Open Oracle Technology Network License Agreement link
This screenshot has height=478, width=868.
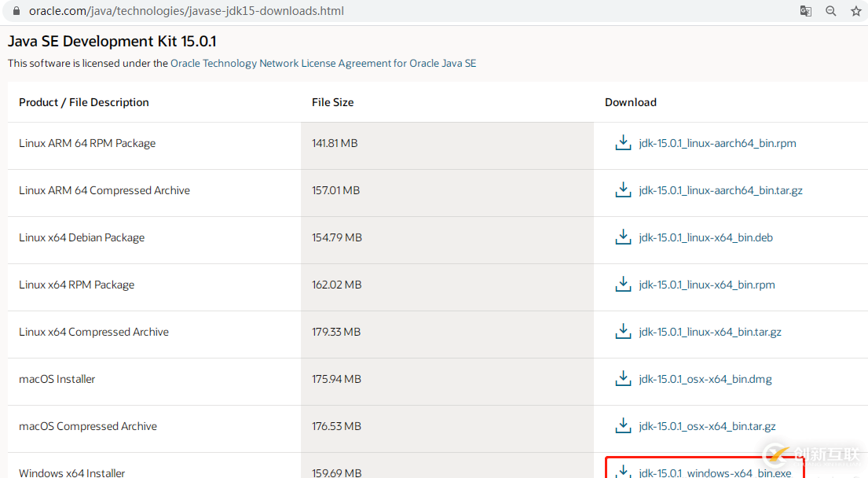323,64
